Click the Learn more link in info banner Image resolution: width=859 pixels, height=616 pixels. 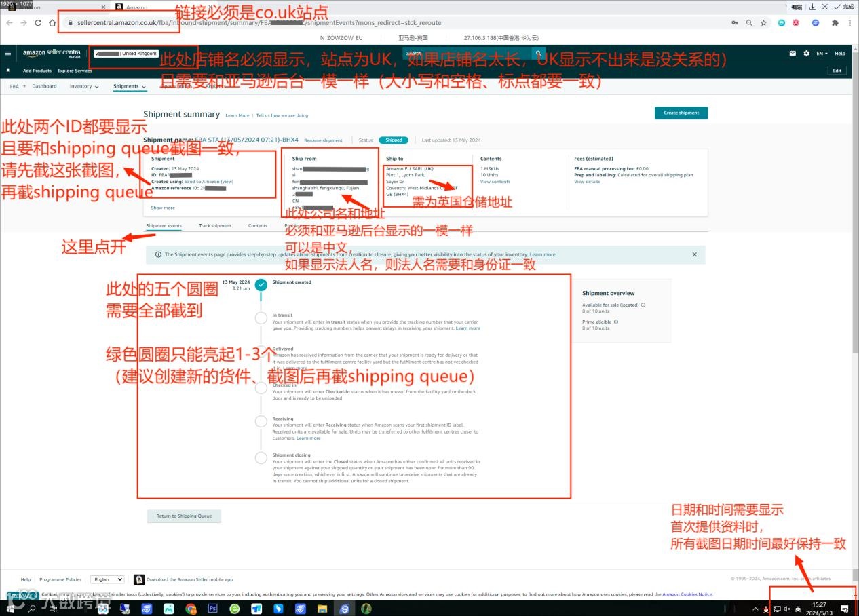(x=542, y=255)
